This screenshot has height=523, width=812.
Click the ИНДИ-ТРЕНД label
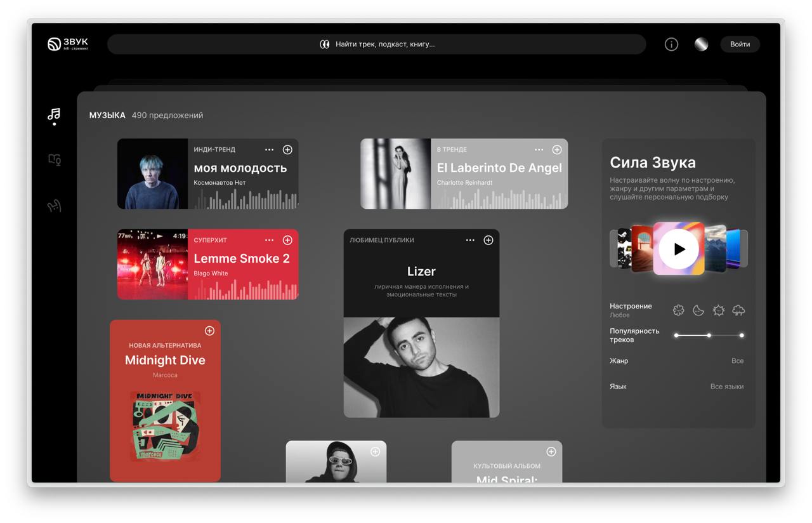(x=214, y=150)
